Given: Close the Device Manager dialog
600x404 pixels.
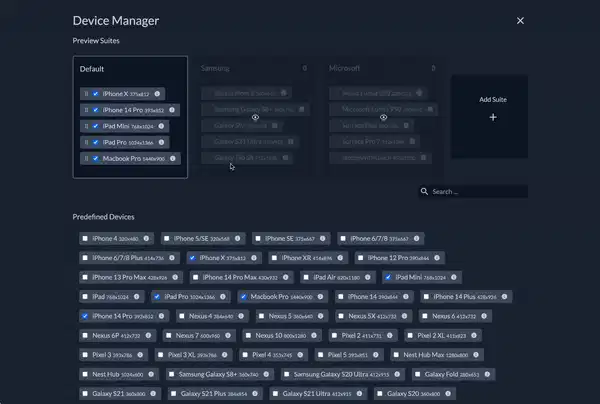Looking at the screenshot, I should [520, 21].
